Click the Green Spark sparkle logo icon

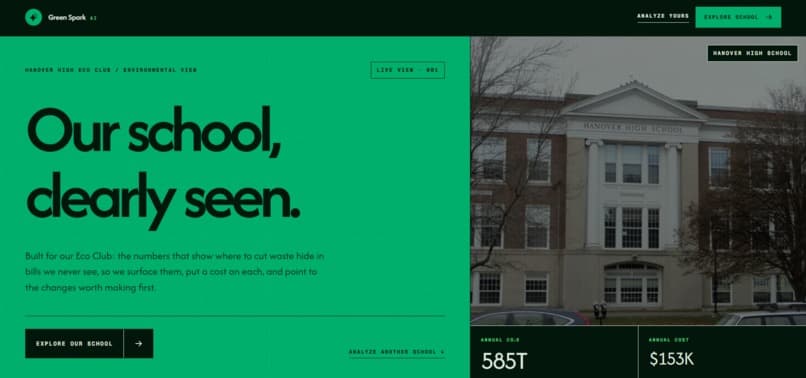[x=33, y=17]
